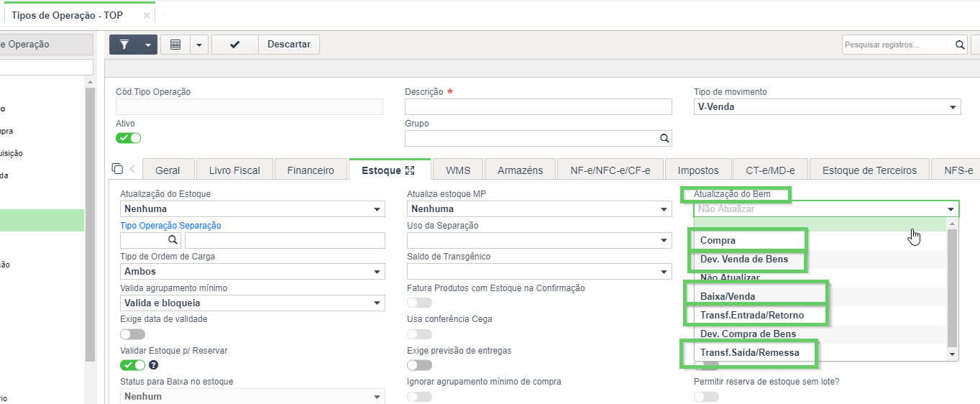Click the Tipo Operação Separação link

tap(170, 226)
